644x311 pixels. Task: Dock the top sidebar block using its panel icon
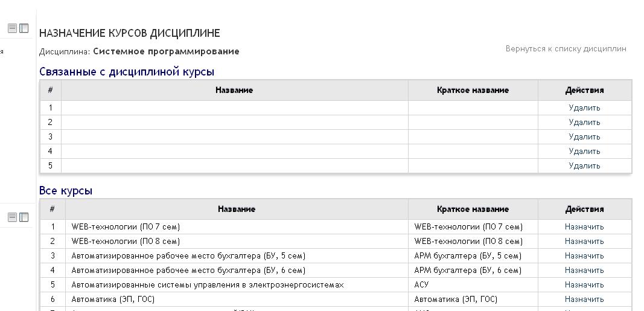pos(24,28)
